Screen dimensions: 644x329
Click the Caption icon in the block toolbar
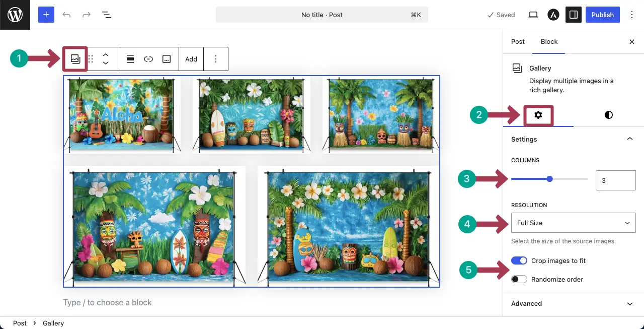167,59
